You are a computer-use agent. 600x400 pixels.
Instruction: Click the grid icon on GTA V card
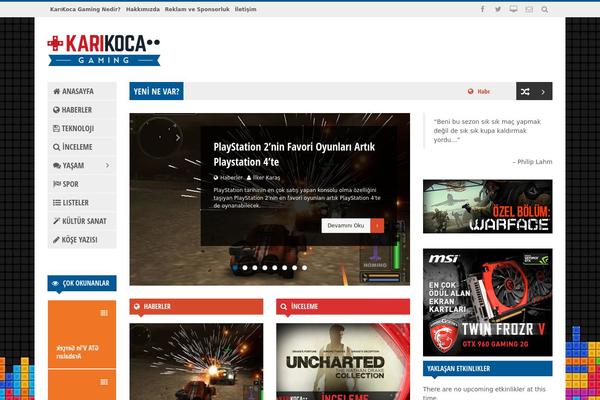click(104, 313)
